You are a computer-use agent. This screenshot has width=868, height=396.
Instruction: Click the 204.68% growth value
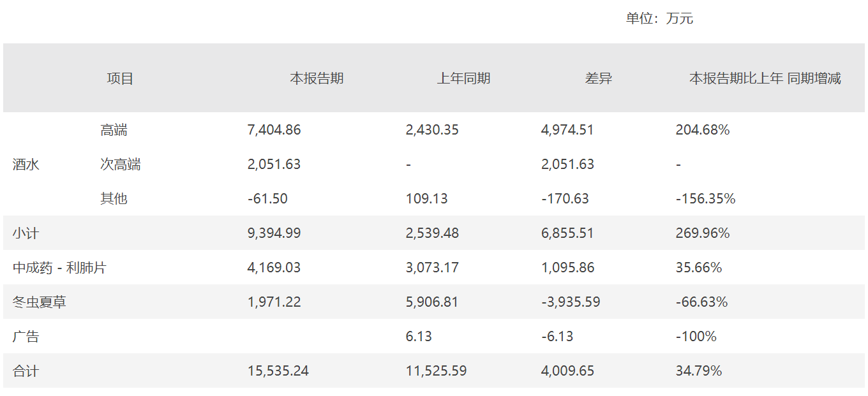pos(702,130)
